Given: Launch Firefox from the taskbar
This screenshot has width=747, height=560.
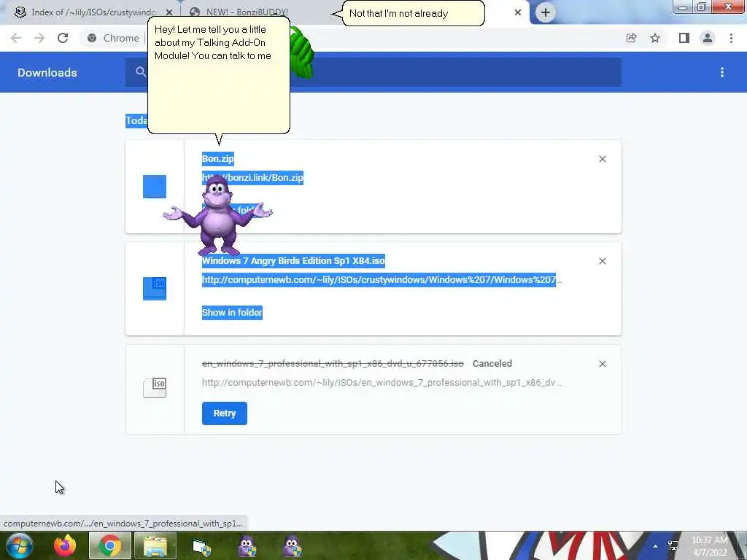Looking at the screenshot, I should (x=65, y=545).
